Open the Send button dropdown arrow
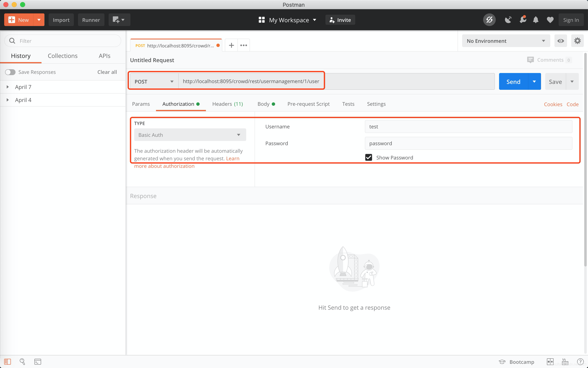This screenshot has height=368, width=588. click(x=534, y=82)
